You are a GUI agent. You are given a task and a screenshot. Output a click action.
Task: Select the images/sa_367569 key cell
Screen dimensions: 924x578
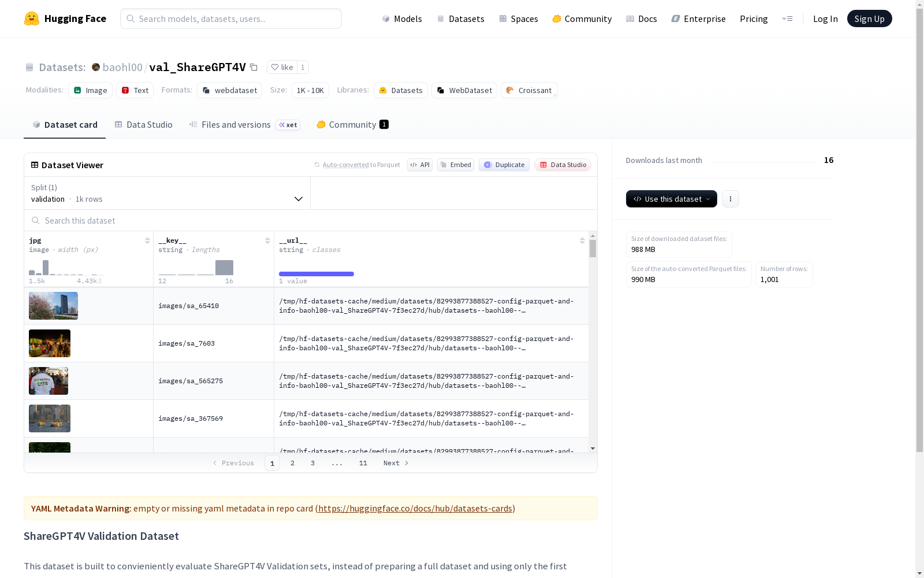click(214, 418)
